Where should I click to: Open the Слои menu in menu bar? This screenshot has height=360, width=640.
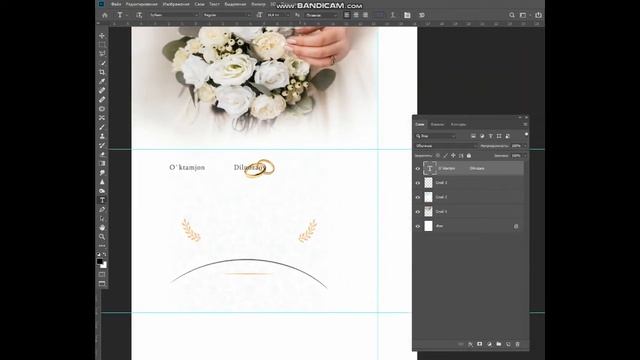click(x=199, y=4)
